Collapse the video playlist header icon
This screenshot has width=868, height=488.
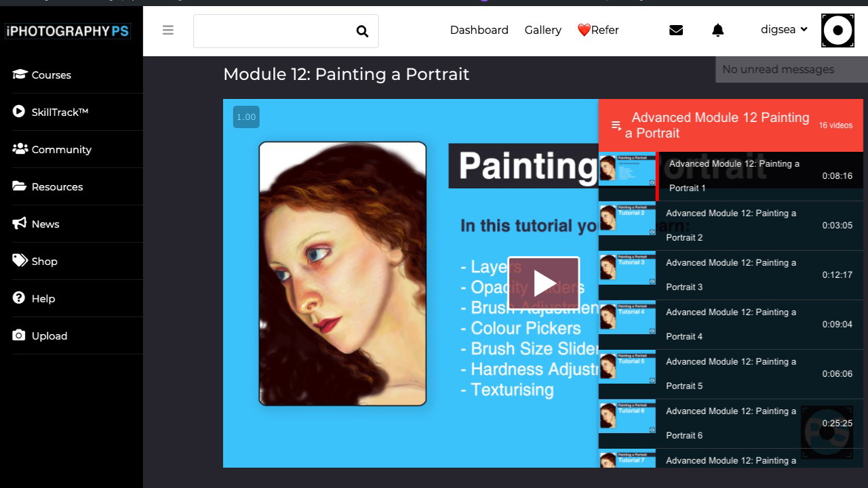click(616, 125)
